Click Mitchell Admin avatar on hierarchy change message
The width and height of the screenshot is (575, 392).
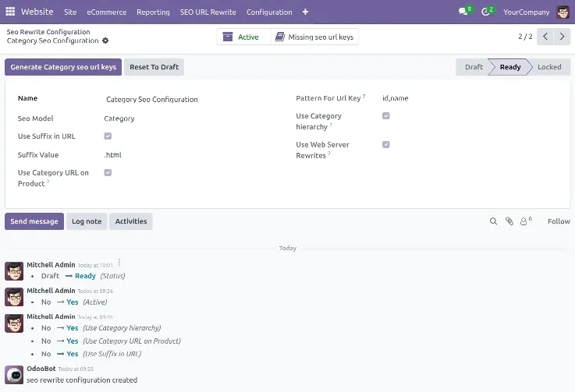tap(14, 323)
